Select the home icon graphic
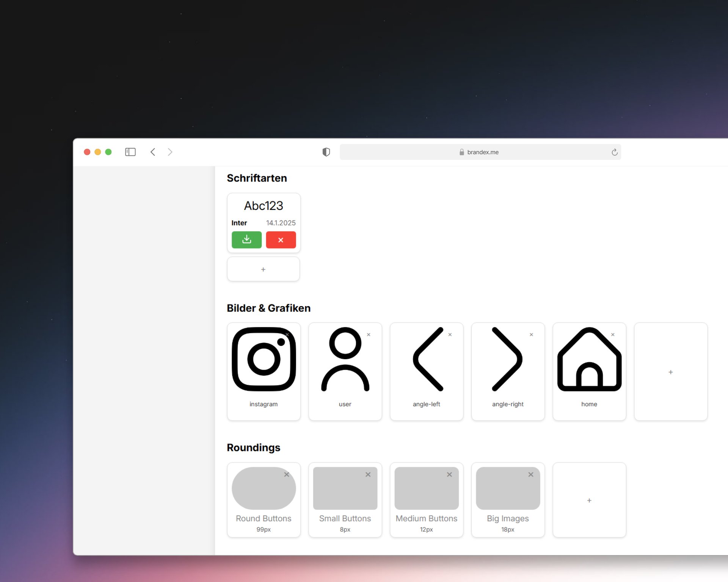The height and width of the screenshot is (582, 728). (589, 359)
